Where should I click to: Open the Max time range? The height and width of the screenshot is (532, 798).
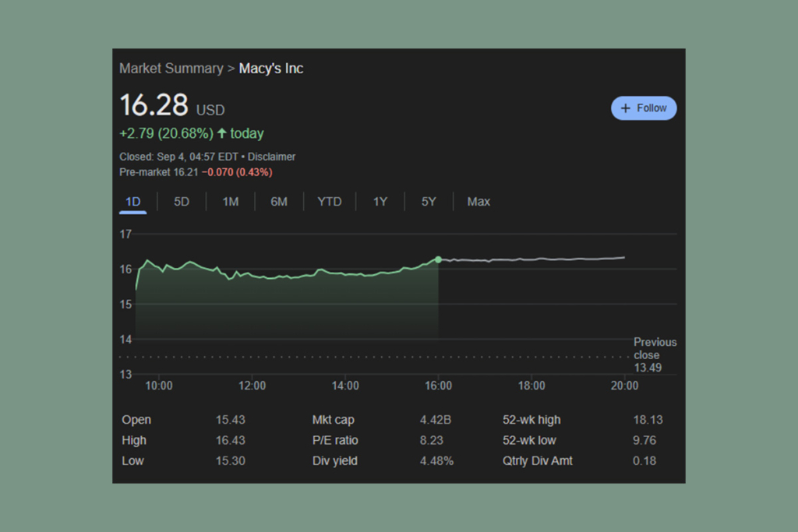click(478, 201)
